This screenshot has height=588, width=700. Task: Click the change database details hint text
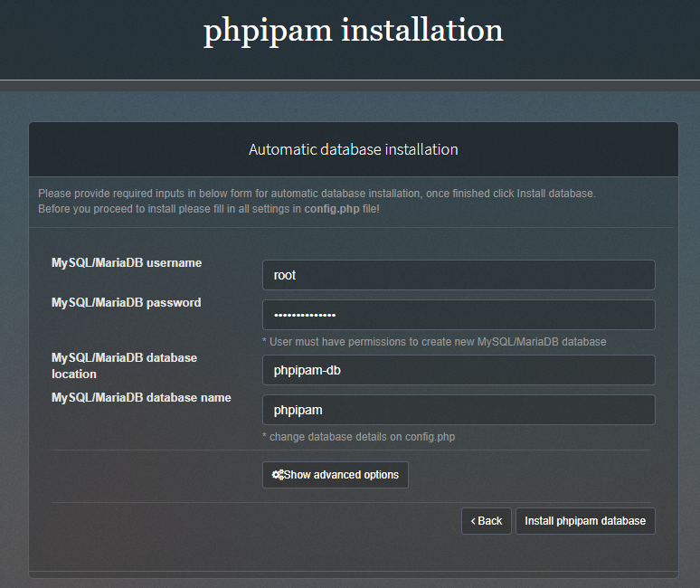point(358,437)
